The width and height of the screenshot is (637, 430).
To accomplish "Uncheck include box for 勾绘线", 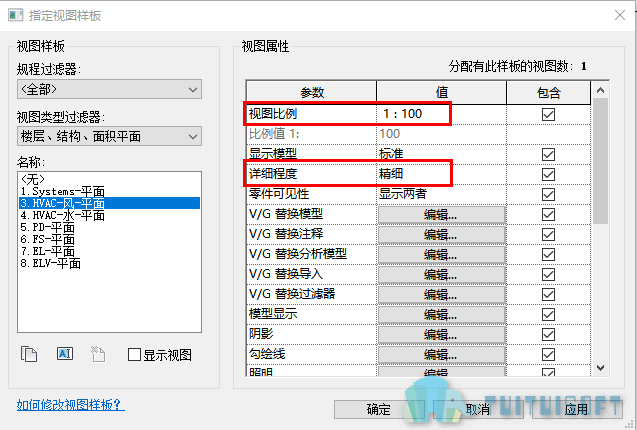I will click(x=548, y=354).
